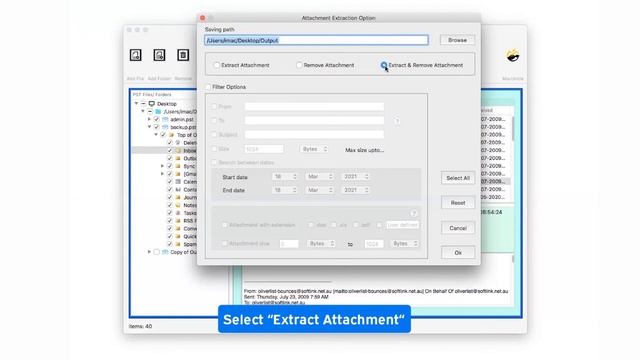This screenshot has width=640, height=360.
Task: Click the Inbox folder icon in tree
Action: coord(178,151)
